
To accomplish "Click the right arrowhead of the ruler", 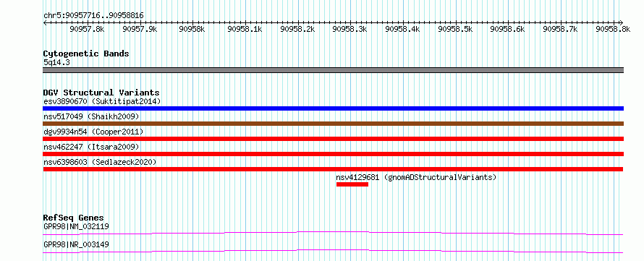I will pyautogui.click(x=621, y=22).
